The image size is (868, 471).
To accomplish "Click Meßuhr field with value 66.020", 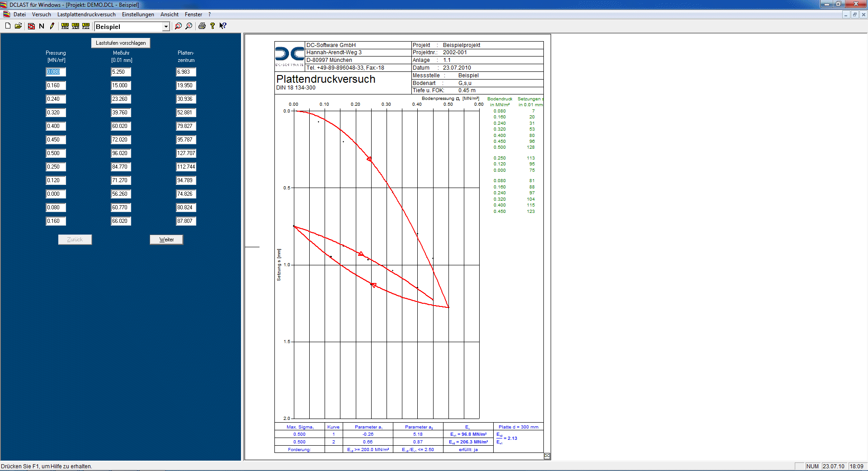I will coord(121,221).
